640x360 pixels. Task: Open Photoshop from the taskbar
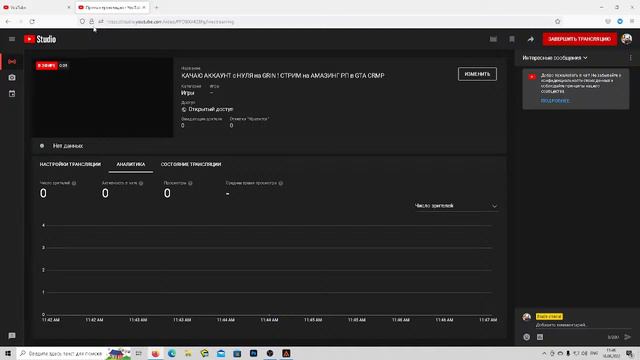point(253,353)
